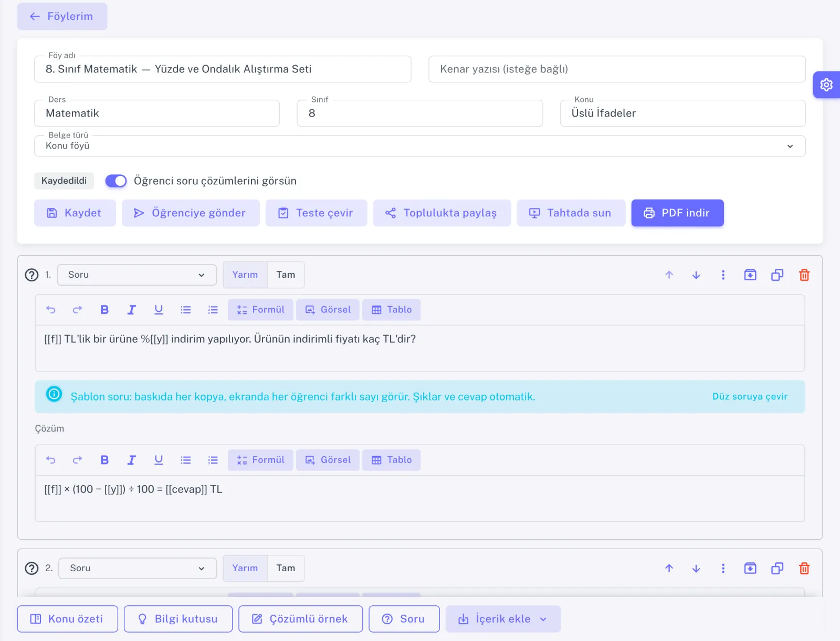840x641 pixels.
Task: Delete question 2
Action: coord(804,568)
